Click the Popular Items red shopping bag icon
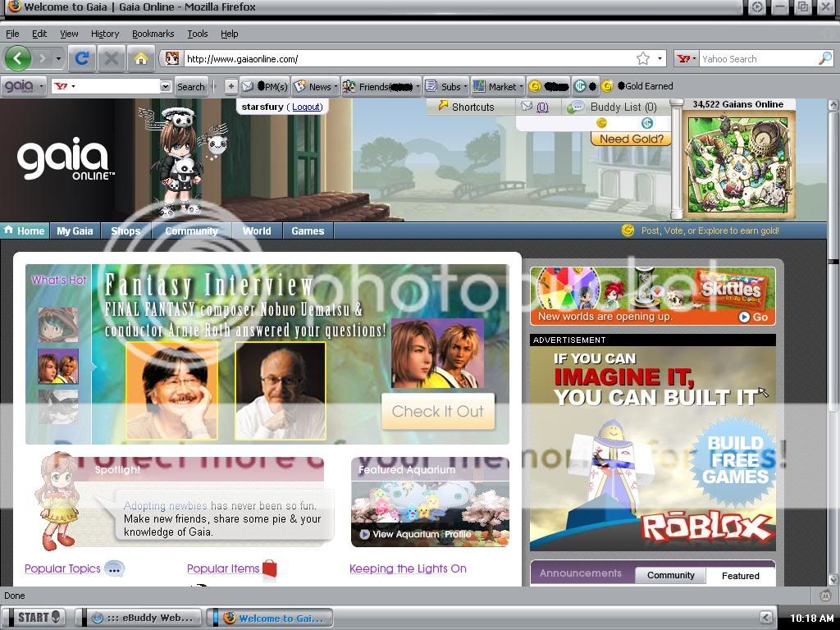 tap(269, 568)
